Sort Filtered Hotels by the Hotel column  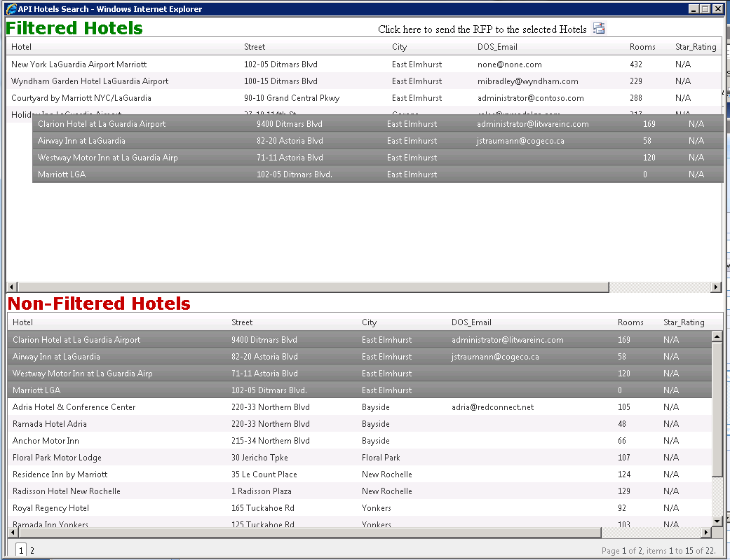pos(22,46)
